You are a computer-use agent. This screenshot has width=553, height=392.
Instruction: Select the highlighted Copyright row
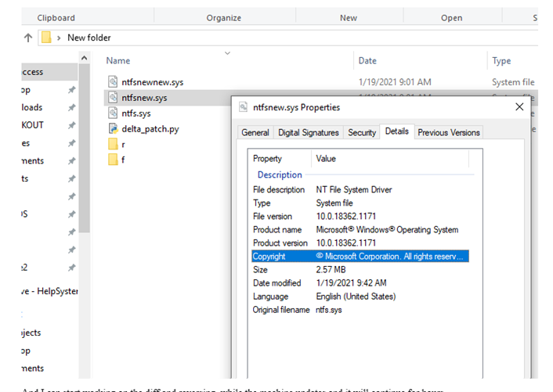[360, 256]
